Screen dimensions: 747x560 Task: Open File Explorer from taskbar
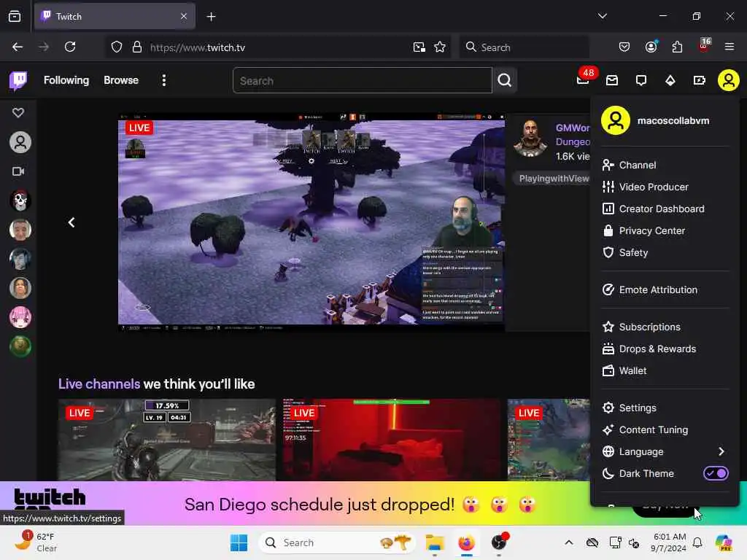coord(435,542)
